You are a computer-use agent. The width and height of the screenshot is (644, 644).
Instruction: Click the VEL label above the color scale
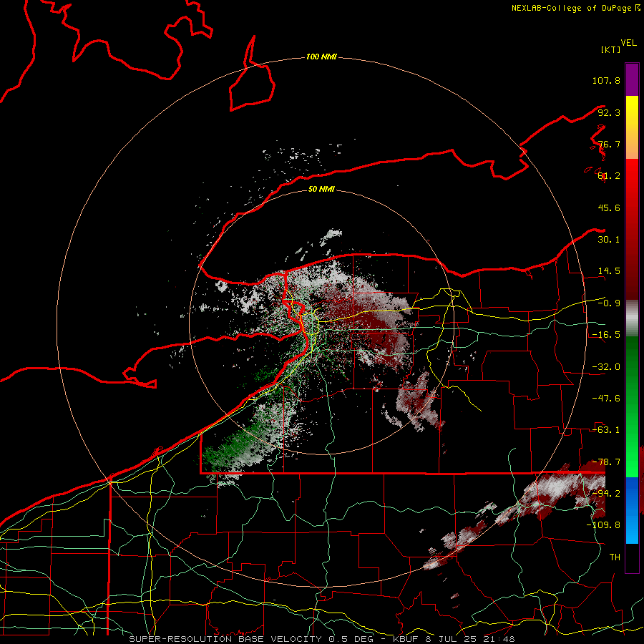tap(629, 42)
